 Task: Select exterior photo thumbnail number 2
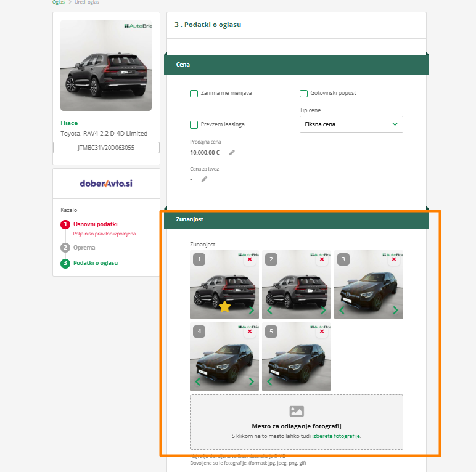pos(297,285)
